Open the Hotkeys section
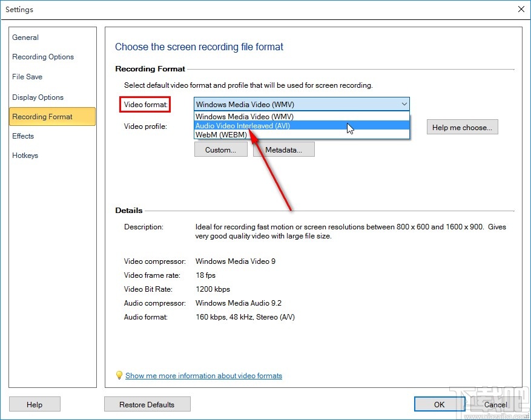 click(x=25, y=156)
